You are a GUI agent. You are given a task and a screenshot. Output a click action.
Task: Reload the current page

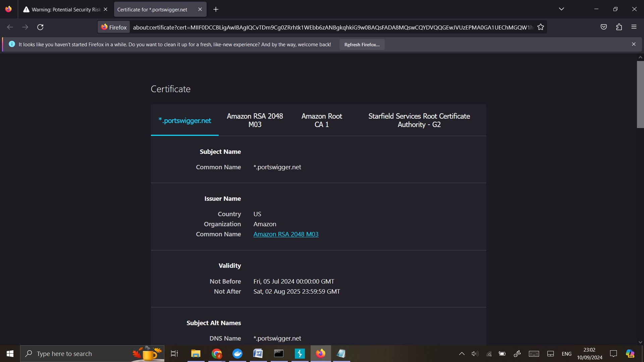click(40, 27)
